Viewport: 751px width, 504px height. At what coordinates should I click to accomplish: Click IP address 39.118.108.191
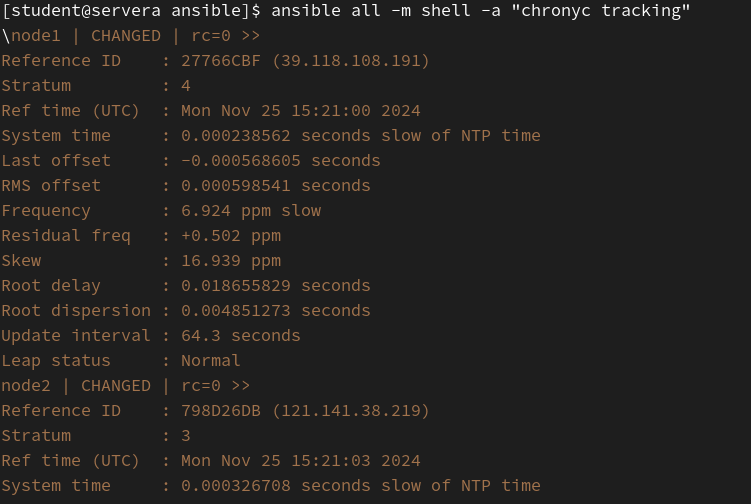click(351, 61)
